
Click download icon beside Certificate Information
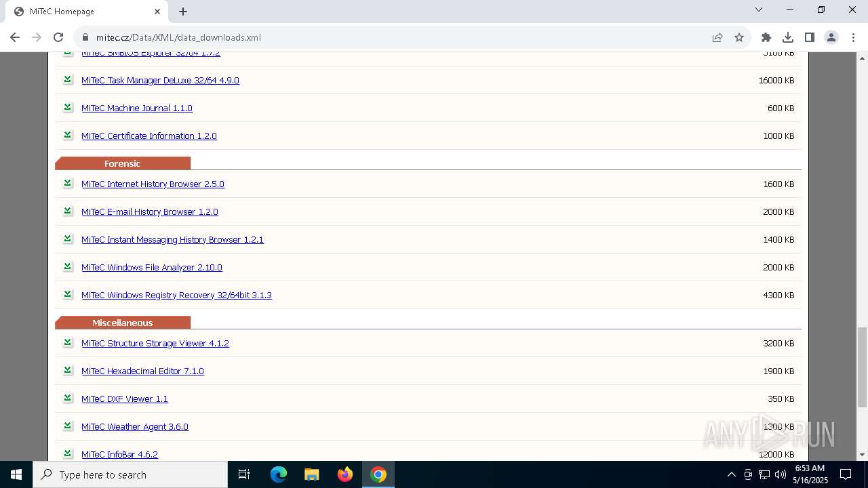point(68,135)
